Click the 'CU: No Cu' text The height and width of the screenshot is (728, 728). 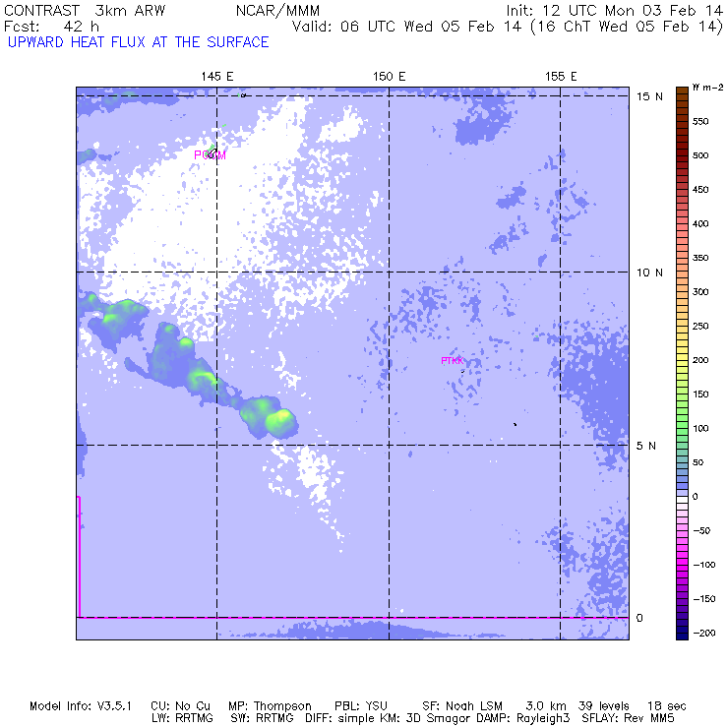(x=180, y=706)
